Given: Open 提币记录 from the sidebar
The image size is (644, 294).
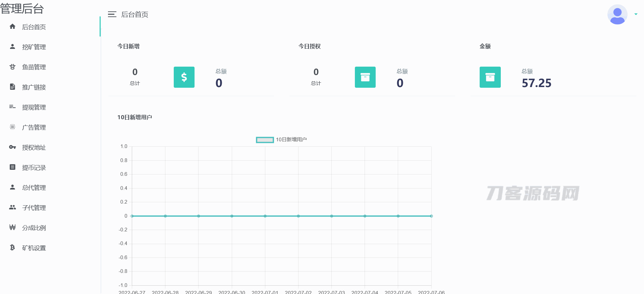Looking at the screenshot, I should click(x=34, y=167).
